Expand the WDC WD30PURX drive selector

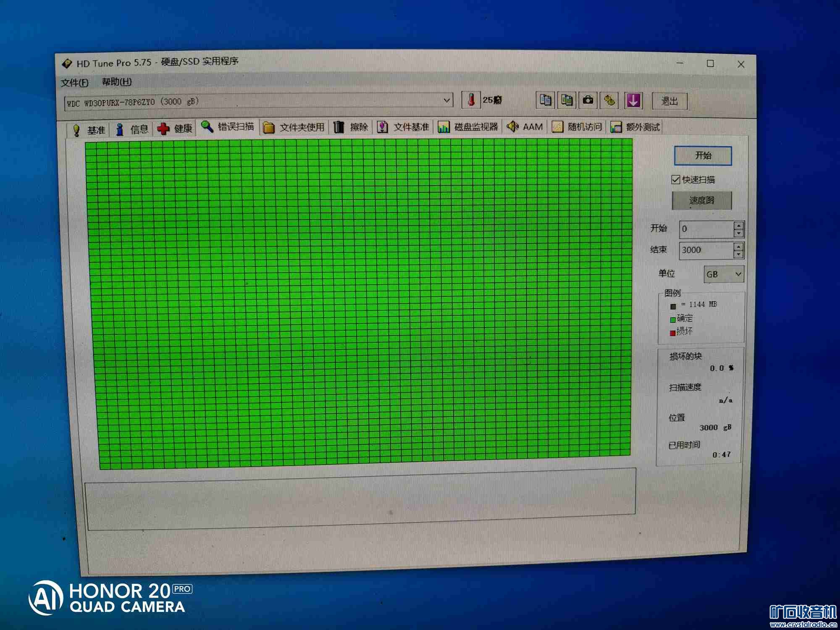446,100
